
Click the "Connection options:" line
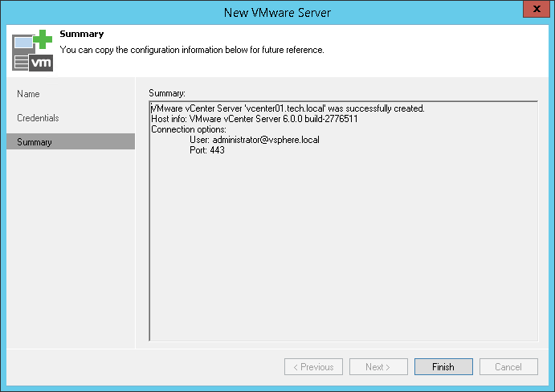(x=189, y=129)
